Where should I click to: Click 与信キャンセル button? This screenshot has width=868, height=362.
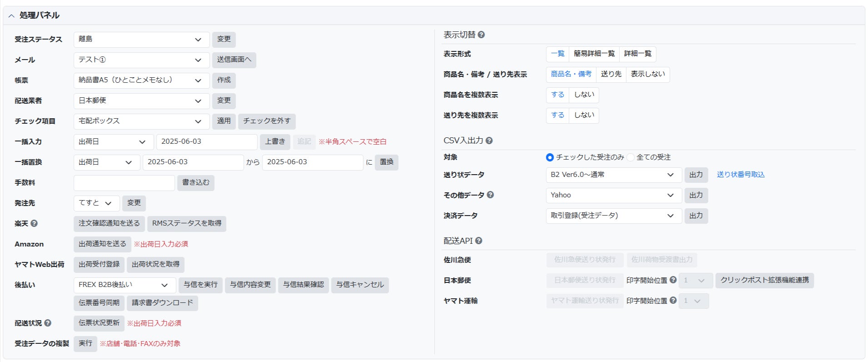click(360, 285)
